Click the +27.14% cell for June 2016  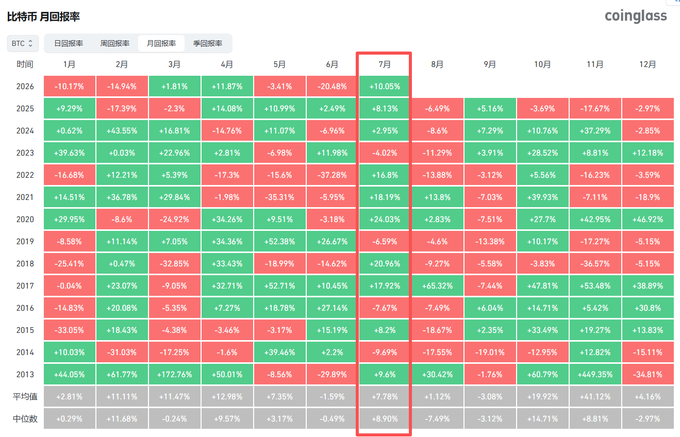(332, 308)
